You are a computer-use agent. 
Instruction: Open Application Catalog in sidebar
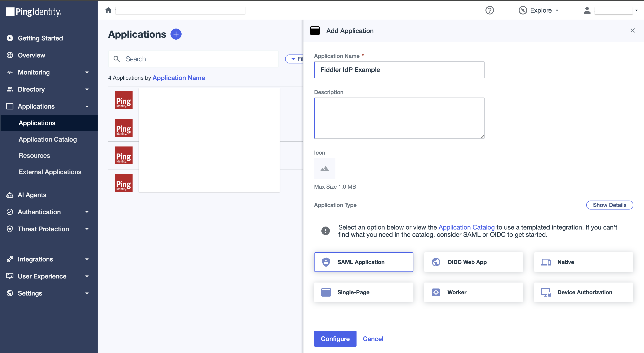click(x=48, y=139)
